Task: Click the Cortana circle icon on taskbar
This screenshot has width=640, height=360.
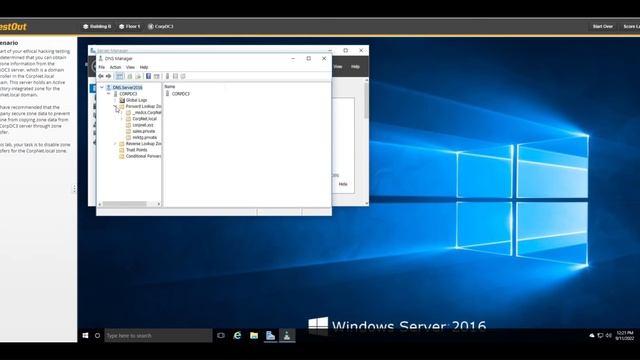Action: click(x=98, y=336)
